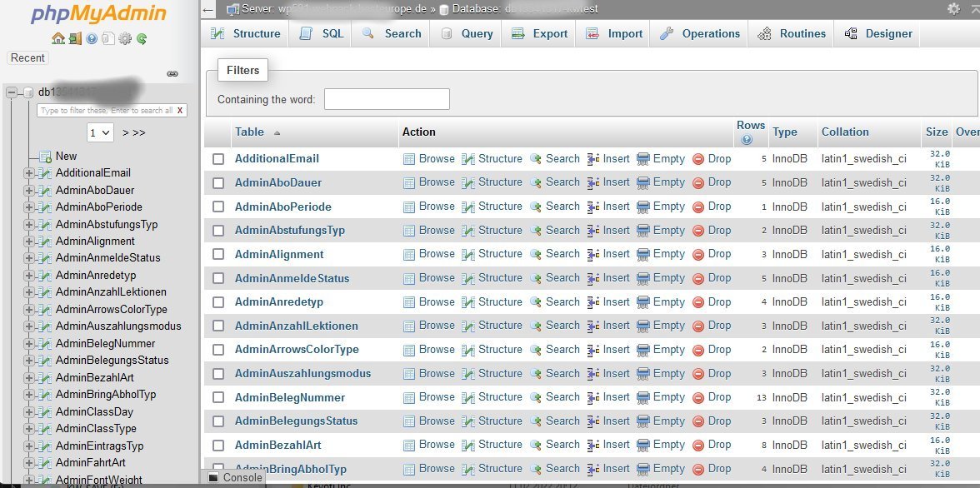Sort by the Table column header
Image resolution: width=980 pixels, height=488 pixels.
249,132
